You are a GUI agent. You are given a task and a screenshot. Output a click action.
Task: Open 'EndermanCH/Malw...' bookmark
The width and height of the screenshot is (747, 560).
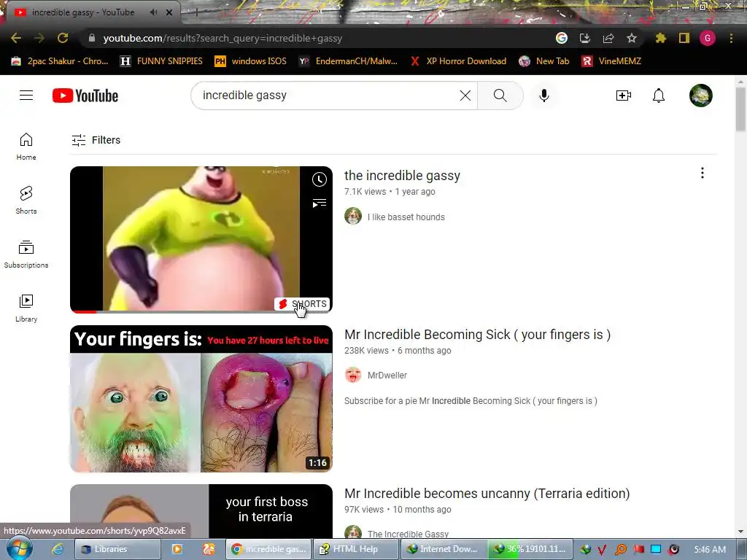tap(348, 61)
